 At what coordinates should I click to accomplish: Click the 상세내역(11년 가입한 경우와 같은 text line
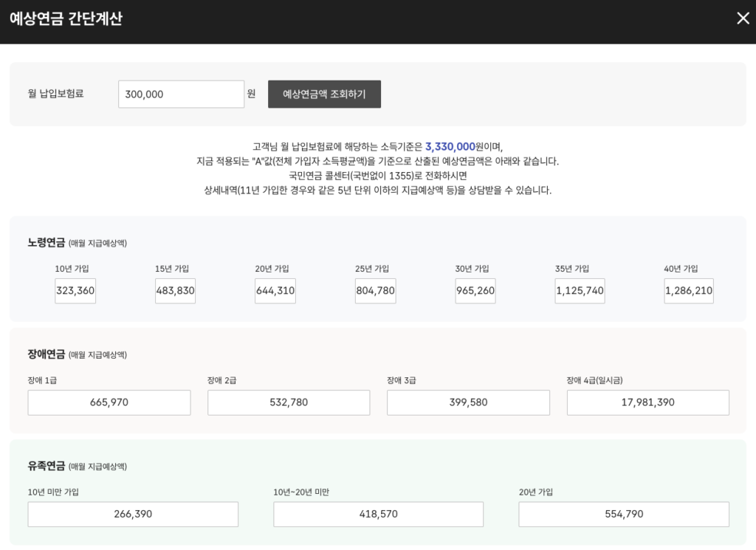pos(378,190)
